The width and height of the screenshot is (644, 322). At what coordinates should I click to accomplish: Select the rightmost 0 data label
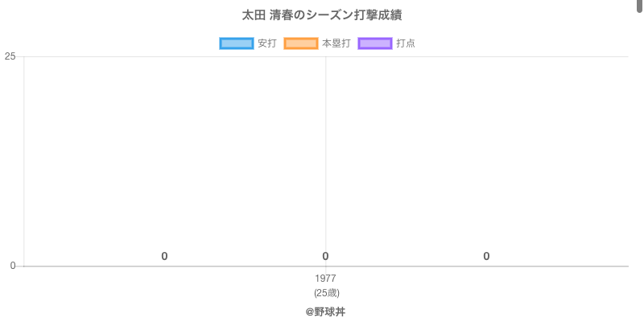click(486, 256)
